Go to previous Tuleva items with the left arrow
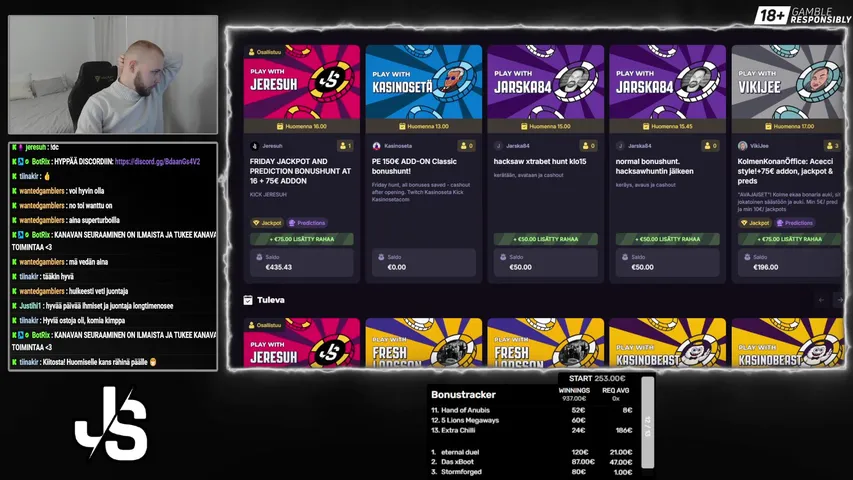Screen dimensions: 853x480 (821, 300)
